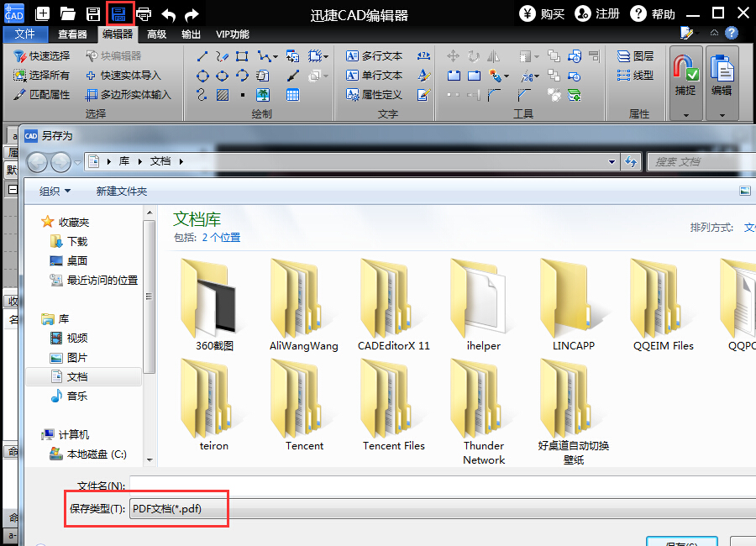Viewport: 756px width, 546px height.
Task: Click the Print icon in title bar
Action: (144, 14)
